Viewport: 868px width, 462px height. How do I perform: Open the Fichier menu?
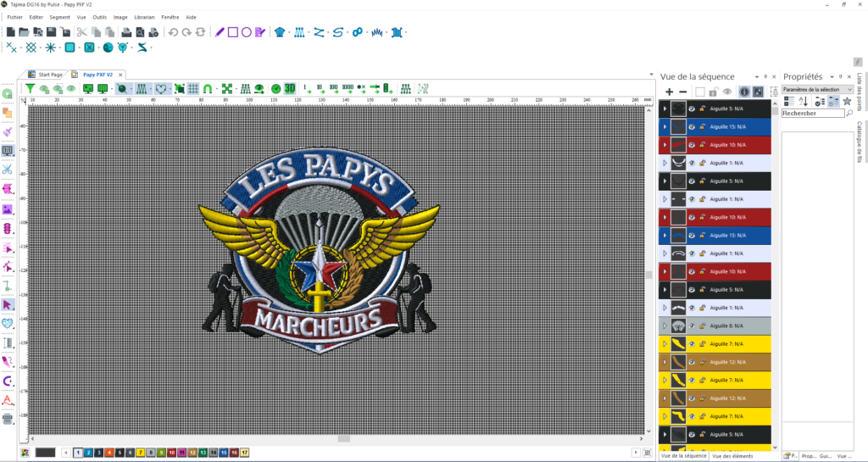pyautogui.click(x=15, y=17)
